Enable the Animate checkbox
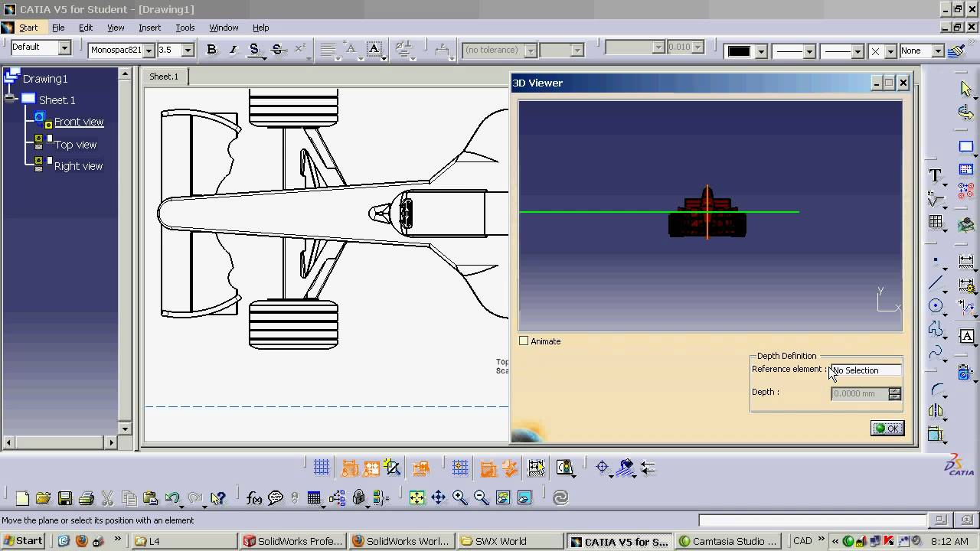Image resolution: width=980 pixels, height=551 pixels. 524,341
